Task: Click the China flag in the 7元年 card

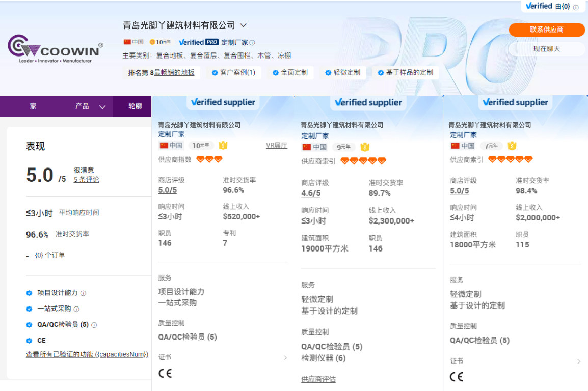Action: [x=455, y=146]
